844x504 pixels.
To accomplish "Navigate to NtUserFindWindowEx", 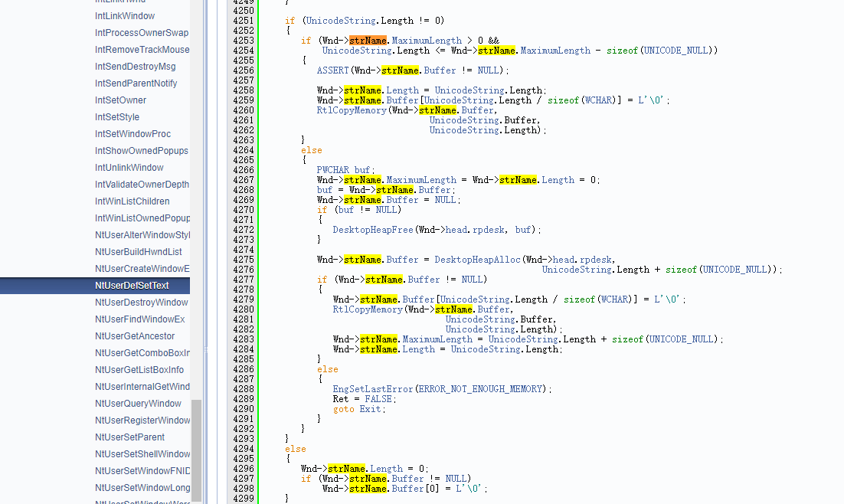I will coord(140,319).
